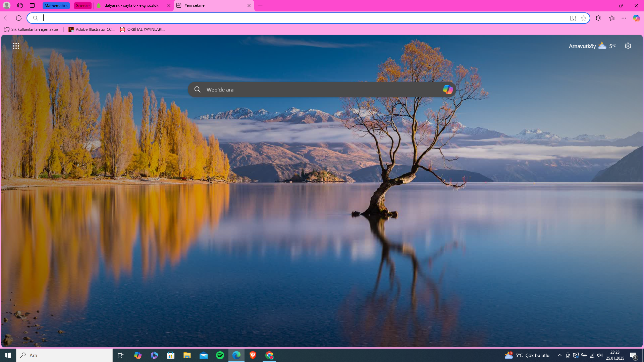Open Copilot app from the taskbar

[x=138, y=355]
